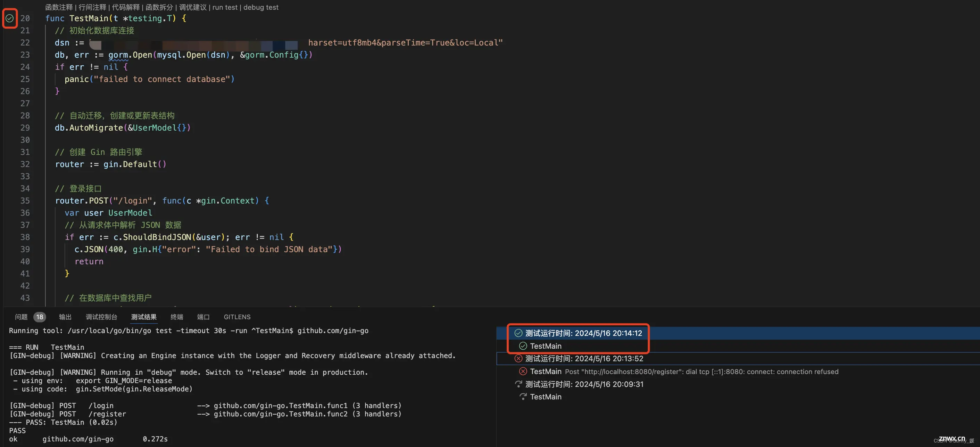Click line number 35 in the gutter
The width and height of the screenshot is (980, 447).
(25, 201)
